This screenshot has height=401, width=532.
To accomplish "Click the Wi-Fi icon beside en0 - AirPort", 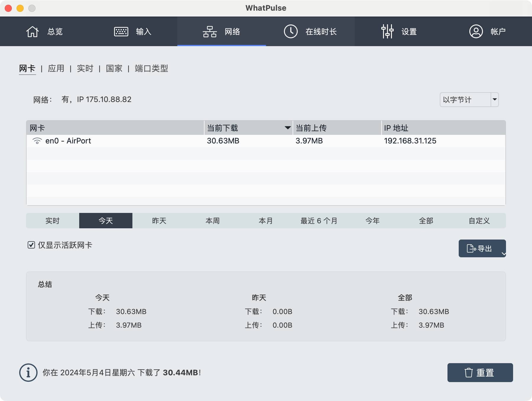I will coord(37,141).
